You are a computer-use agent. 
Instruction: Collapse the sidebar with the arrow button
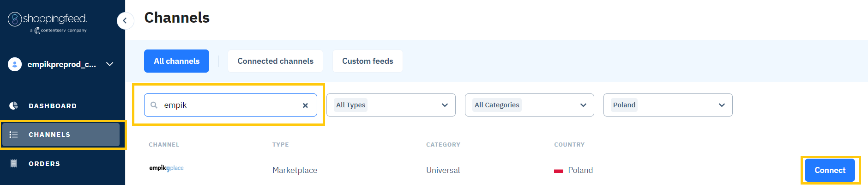point(125,21)
